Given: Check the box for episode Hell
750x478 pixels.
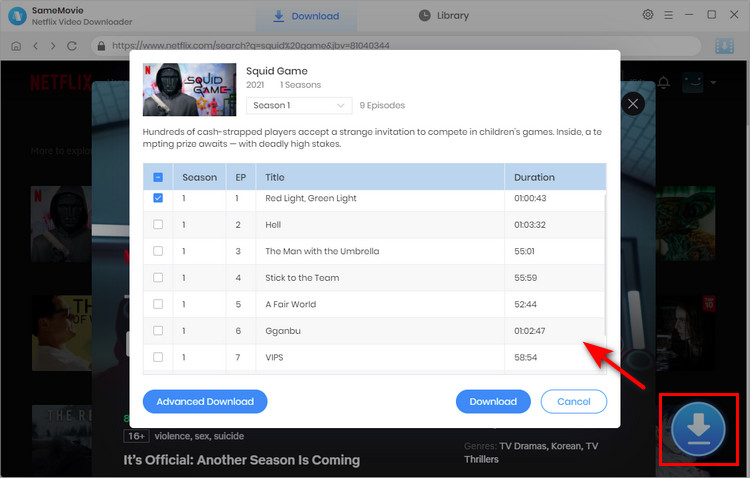Looking at the screenshot, I should pos(158,225).
